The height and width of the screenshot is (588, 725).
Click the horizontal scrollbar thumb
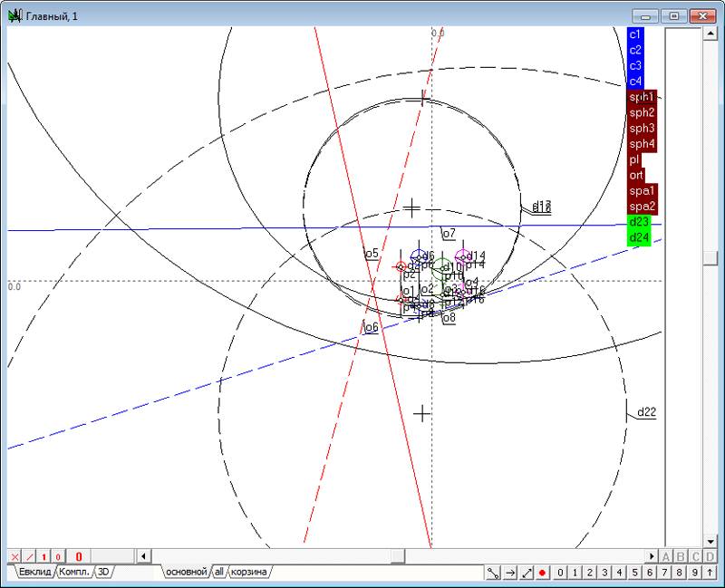398,556
